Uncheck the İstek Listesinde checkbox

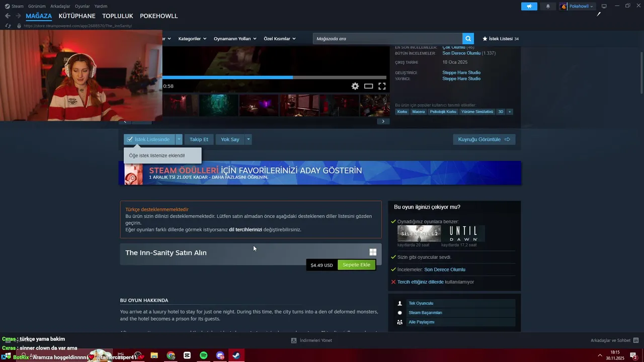coord(130,139)
